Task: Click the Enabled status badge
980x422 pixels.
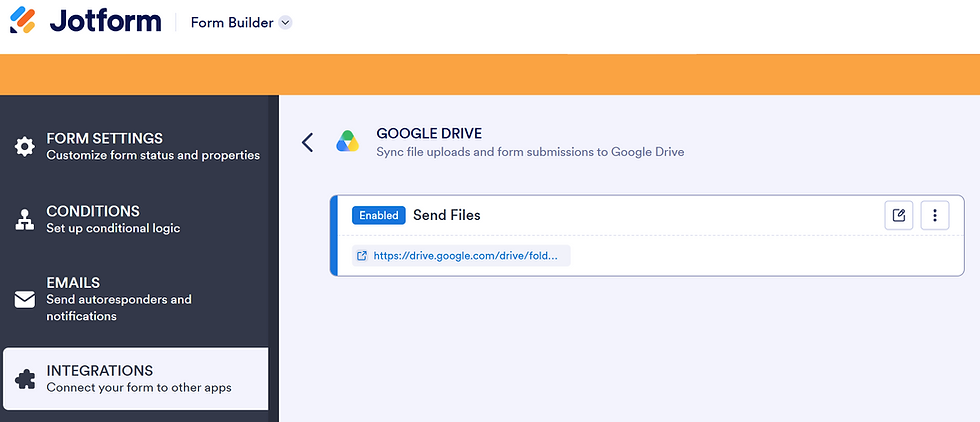Action: 379,215
